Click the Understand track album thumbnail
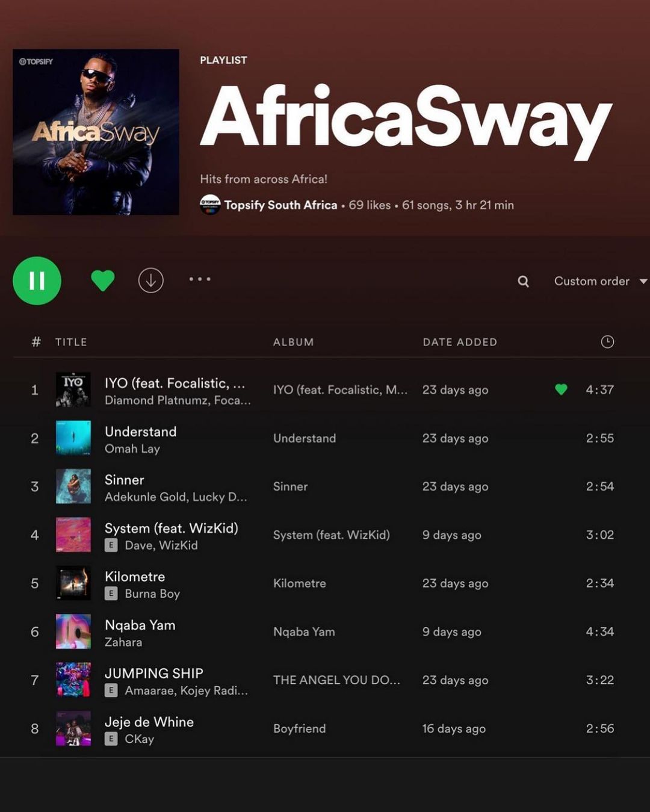The height and width of the screenshot is (812, 650). [x=73, y=438]
